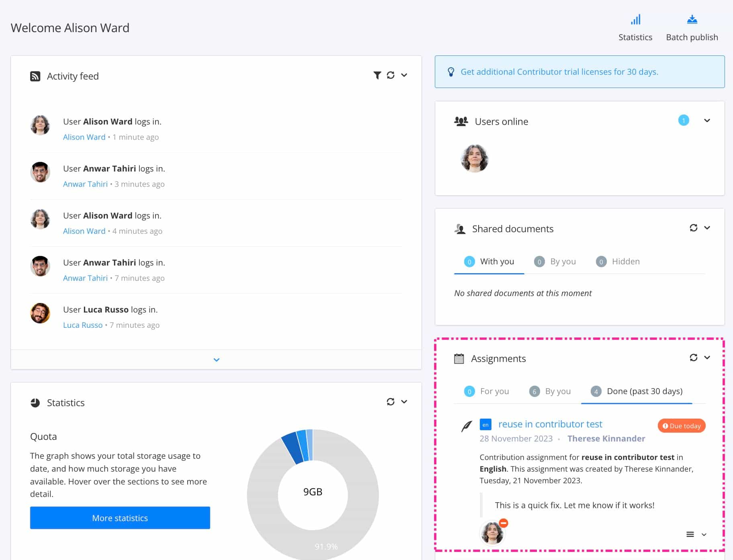Refresh the Activity feed panel
This screenshot has height=560, width=733.
[x=391, y=75]
